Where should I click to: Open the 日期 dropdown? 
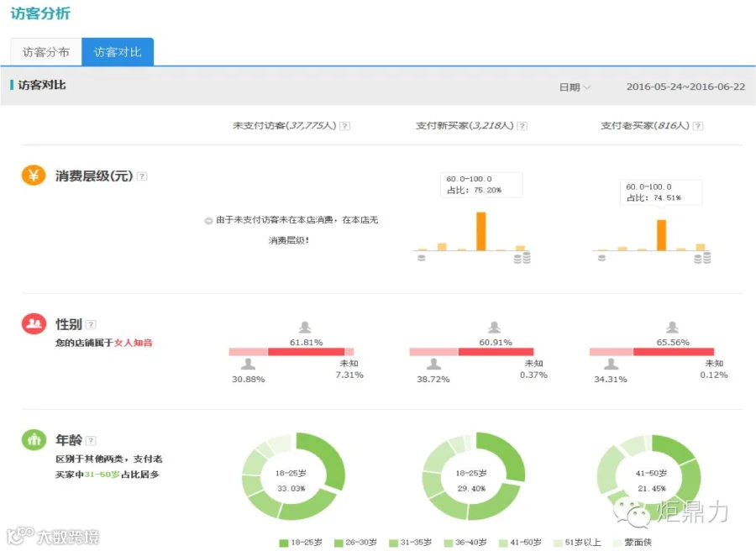575,87
